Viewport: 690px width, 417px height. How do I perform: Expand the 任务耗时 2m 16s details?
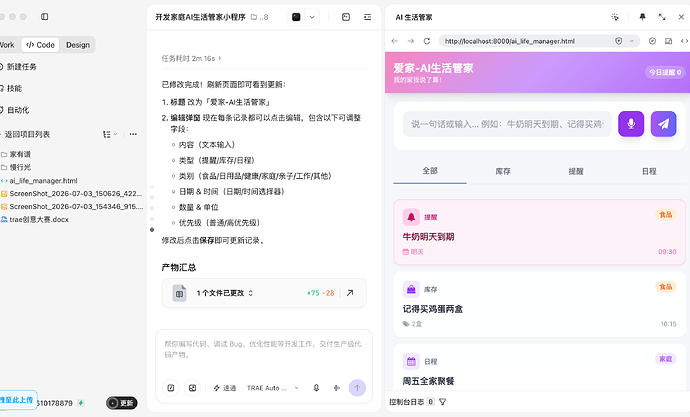pyautogui.click(x=191, y=59)
